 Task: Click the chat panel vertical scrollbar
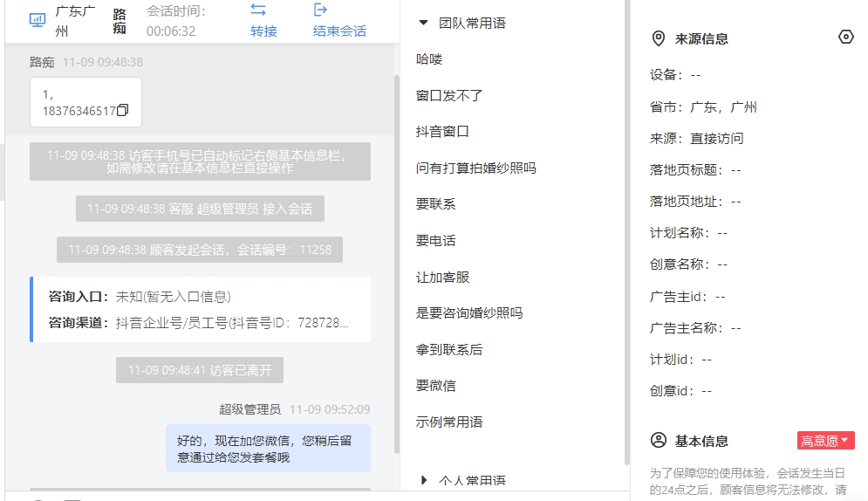tap(396, 264)
